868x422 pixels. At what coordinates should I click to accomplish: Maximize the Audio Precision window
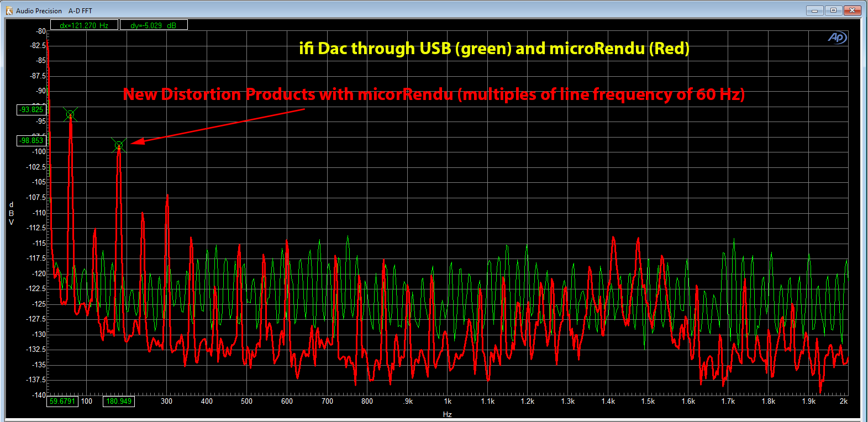[834, 10]
